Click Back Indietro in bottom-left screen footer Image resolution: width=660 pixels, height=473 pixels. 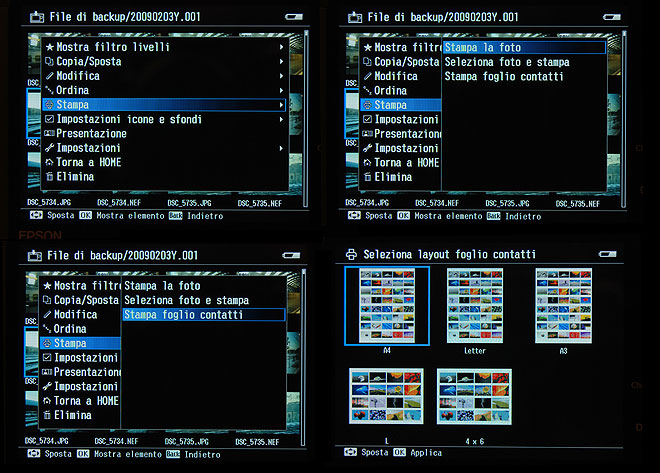click(x=194, y=454)
